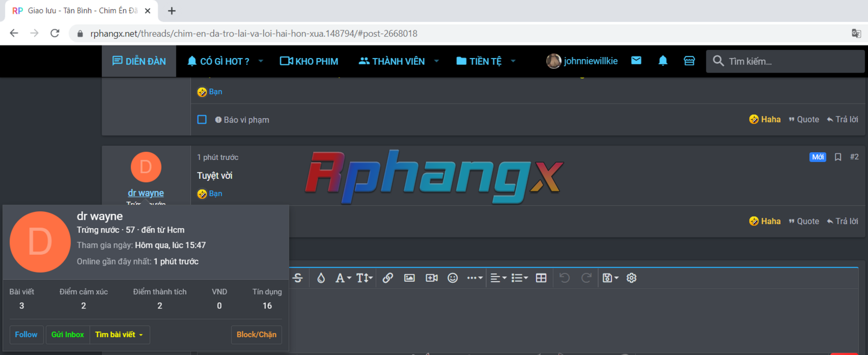Open the notifications bell
Viewport: 868px width, 355px height.
click(x=663, y=61)
